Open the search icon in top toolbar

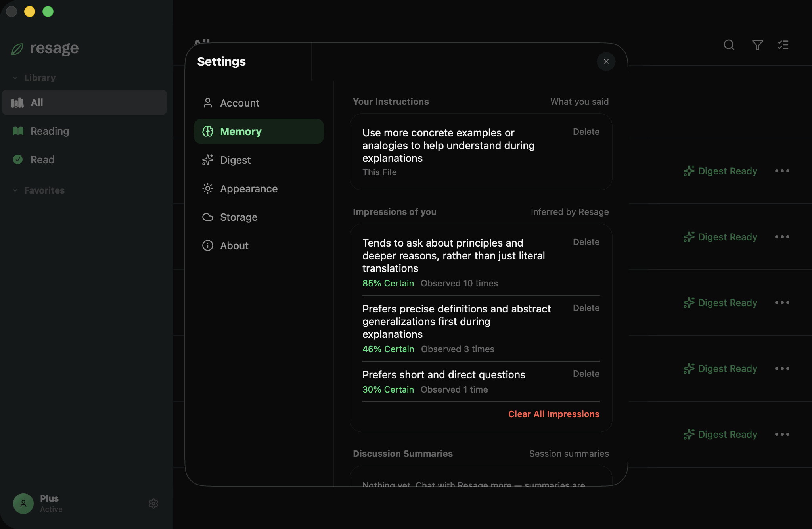(x=729, y=45)
